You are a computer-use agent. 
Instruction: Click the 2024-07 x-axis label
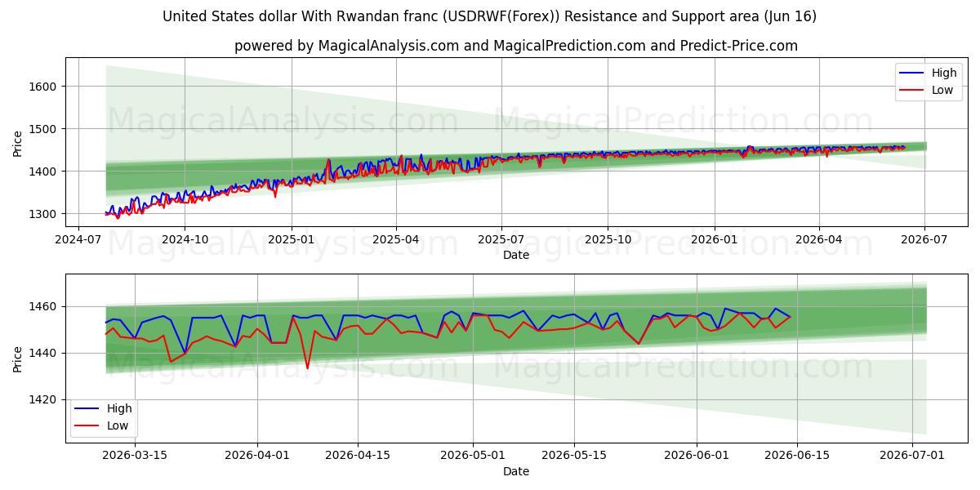click(x=78, y=239)
